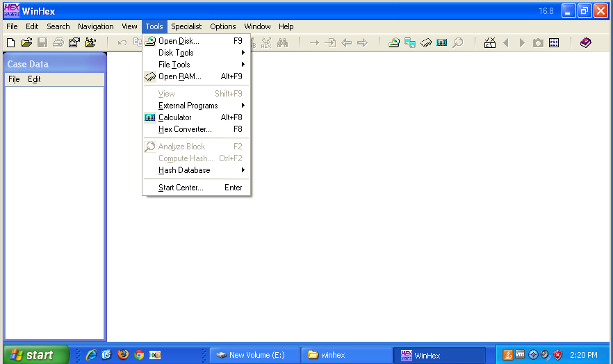The image size is (613, 364).
Task: Click the Back left arrow icon
Action: click(346, 42)
